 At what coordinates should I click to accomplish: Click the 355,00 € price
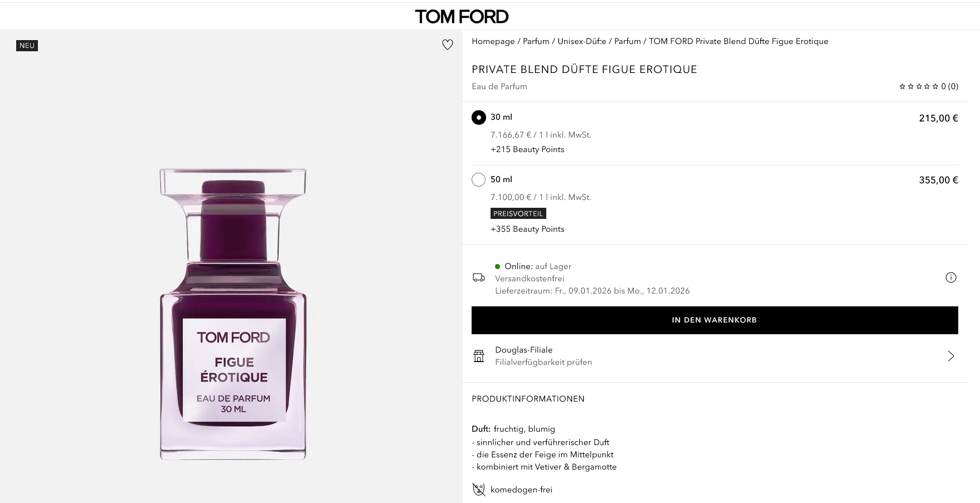tap(938, 180)
